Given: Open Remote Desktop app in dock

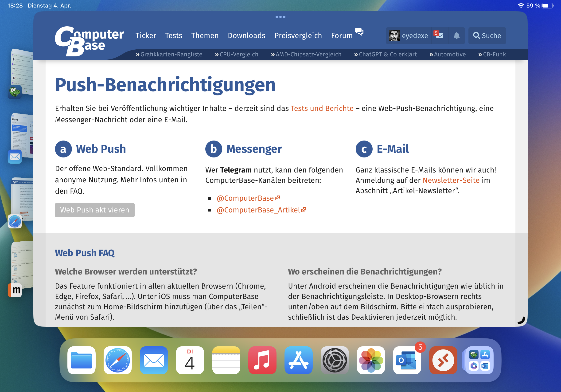Looking at the screenshot, I should [443, 360].
